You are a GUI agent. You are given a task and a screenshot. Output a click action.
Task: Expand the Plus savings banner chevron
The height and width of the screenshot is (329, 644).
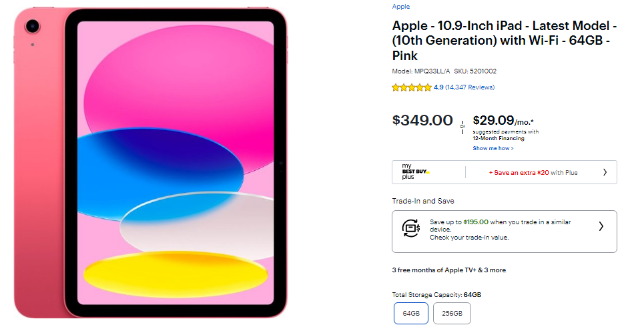[x=605, y=172]
